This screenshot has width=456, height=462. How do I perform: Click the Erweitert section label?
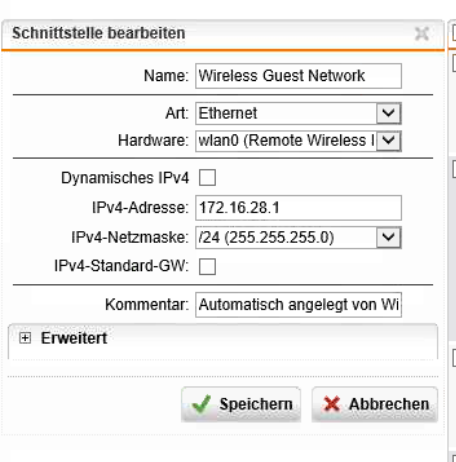click(74, 338)
